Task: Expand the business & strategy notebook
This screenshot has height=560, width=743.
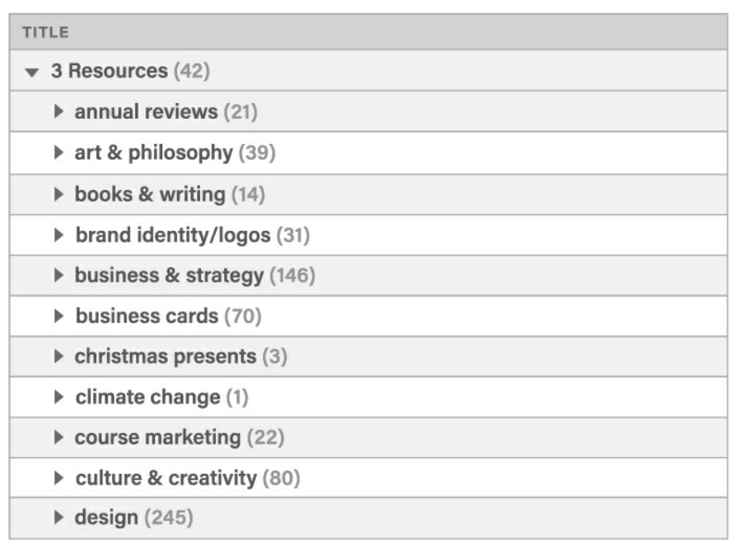Action: [58, 275]
